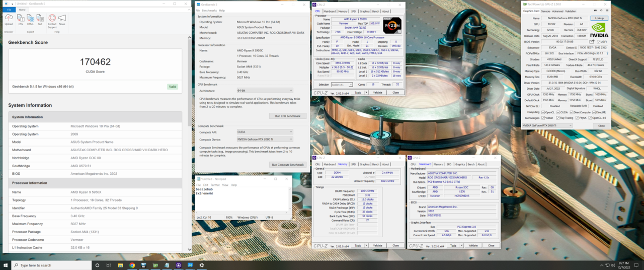
Task: Expand the CPU Architecture dropdown
Action: point(265,91)
